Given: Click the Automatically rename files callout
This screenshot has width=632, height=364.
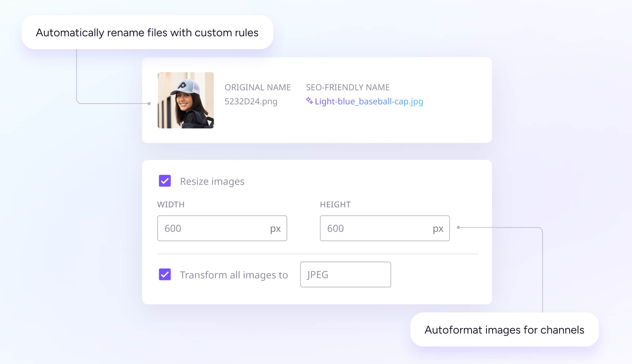Looking at the screenshot, I should (147, 32).
